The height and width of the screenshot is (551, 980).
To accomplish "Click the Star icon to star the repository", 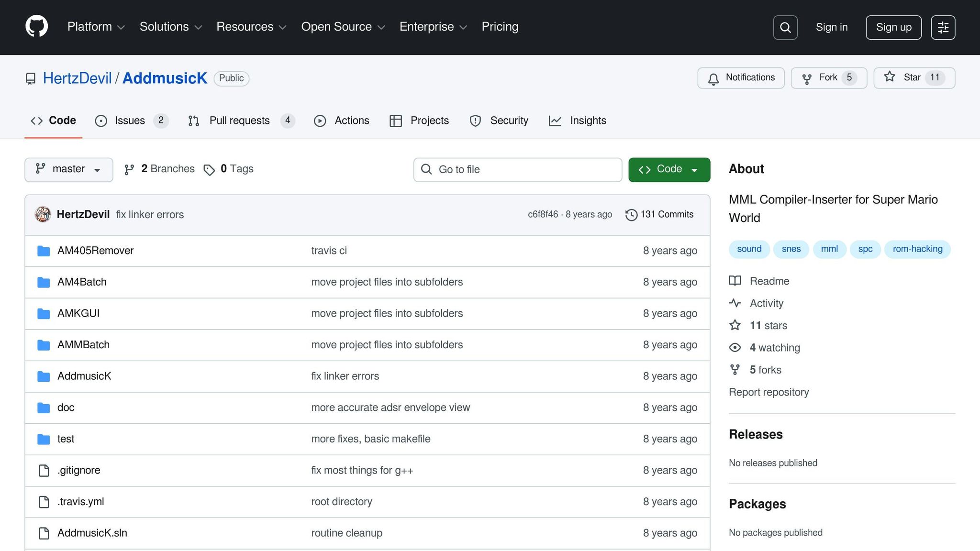I will click(x=890, y=77).
